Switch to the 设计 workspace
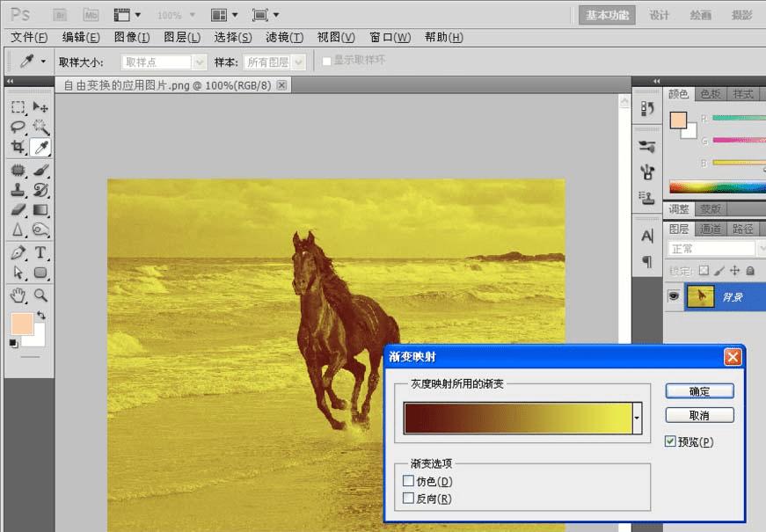 click(x=659, y=15)
